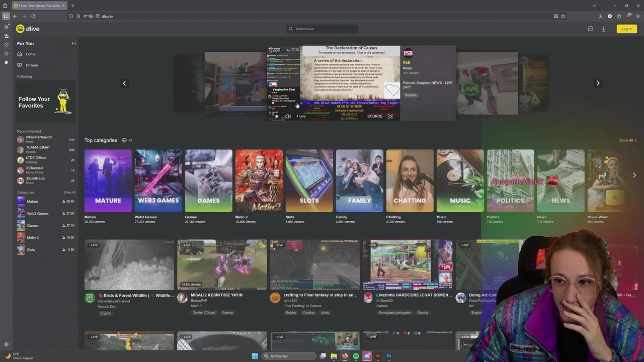Open the history clock icon in the browser sidebar
This screenshot has height=362, width=644.
(7, 45)
